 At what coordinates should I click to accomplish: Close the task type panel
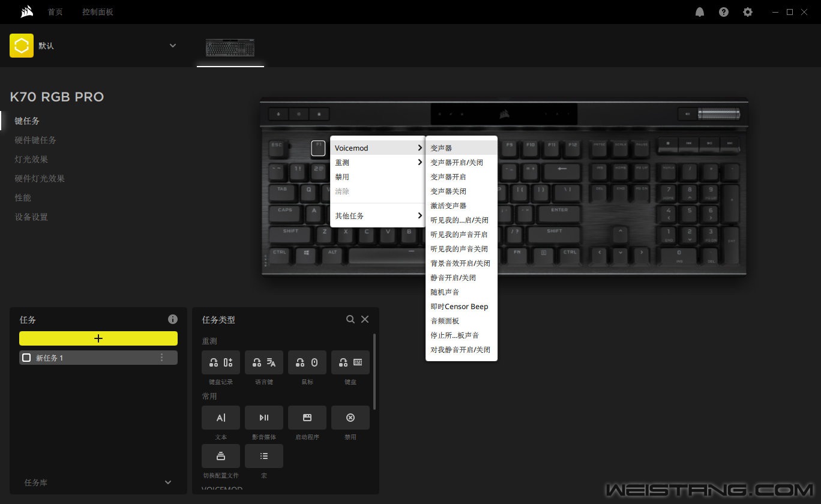click(365, 319)
